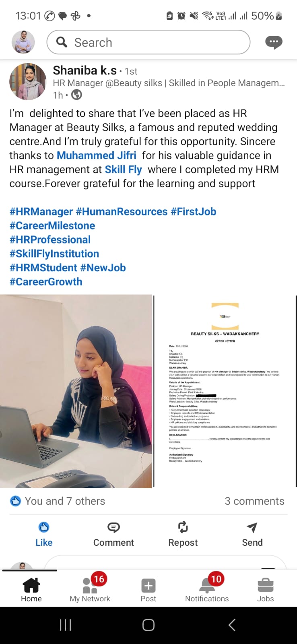
Task: Tap the #HRManager hashtag
Action: tap(41, 212)
